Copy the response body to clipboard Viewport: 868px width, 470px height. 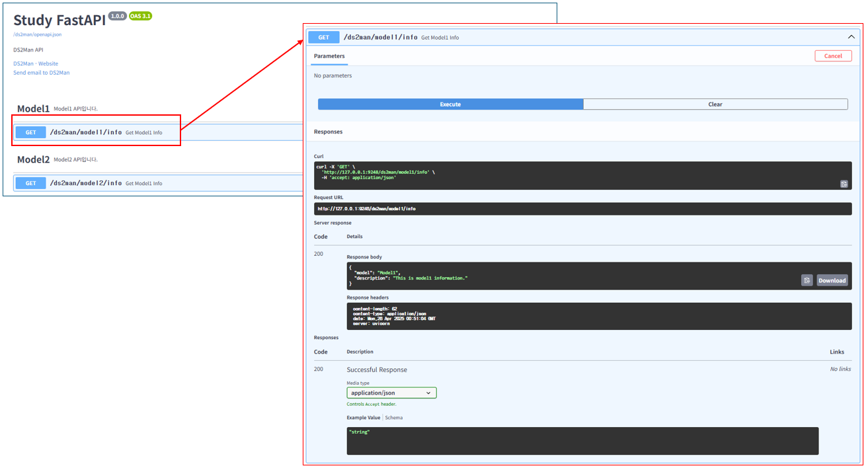(x=807, y=280)
